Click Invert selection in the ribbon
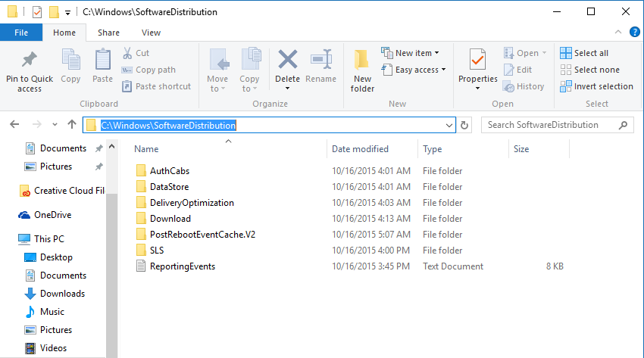This screenshot has height=358, width=644. [x=596, y=86]
